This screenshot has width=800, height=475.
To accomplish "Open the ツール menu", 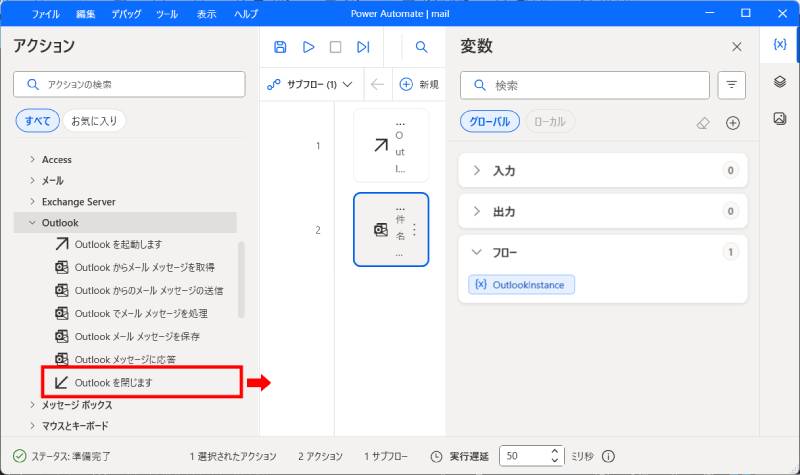I will 167,14.
